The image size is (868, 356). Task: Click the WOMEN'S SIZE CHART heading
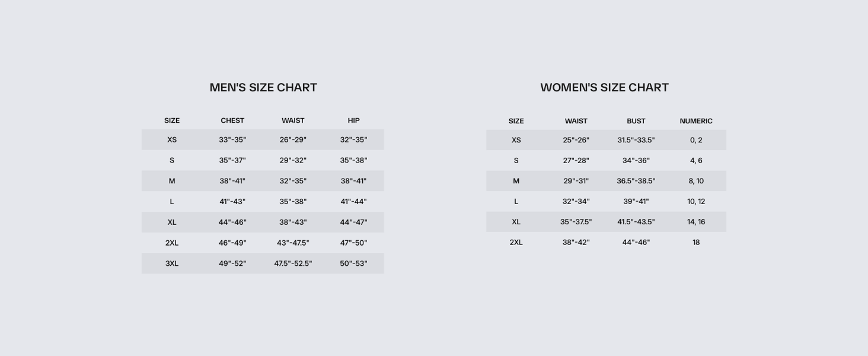click(604, 88)
